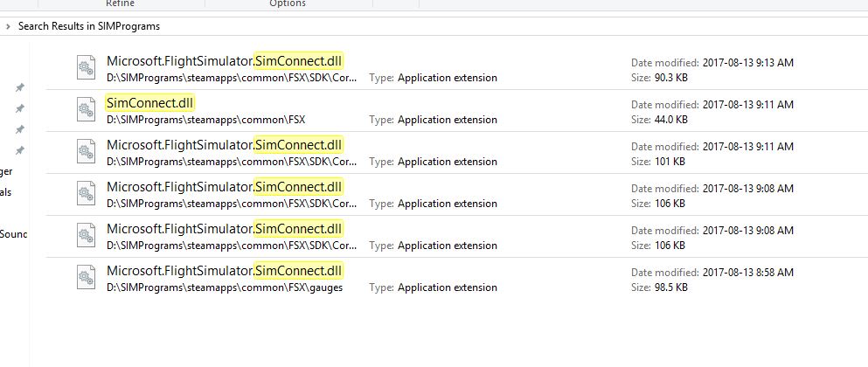Image resolution: width=868 pixels, height=367 pixels.
Task: Open the Options ribbon group
Action: [288, 3]
